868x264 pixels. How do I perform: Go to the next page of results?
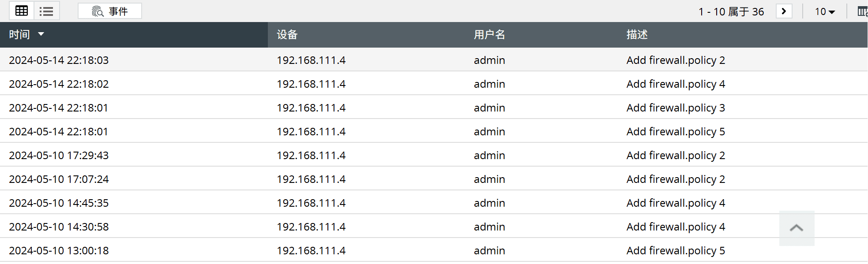pyautogui.click(x=784, y=11)
